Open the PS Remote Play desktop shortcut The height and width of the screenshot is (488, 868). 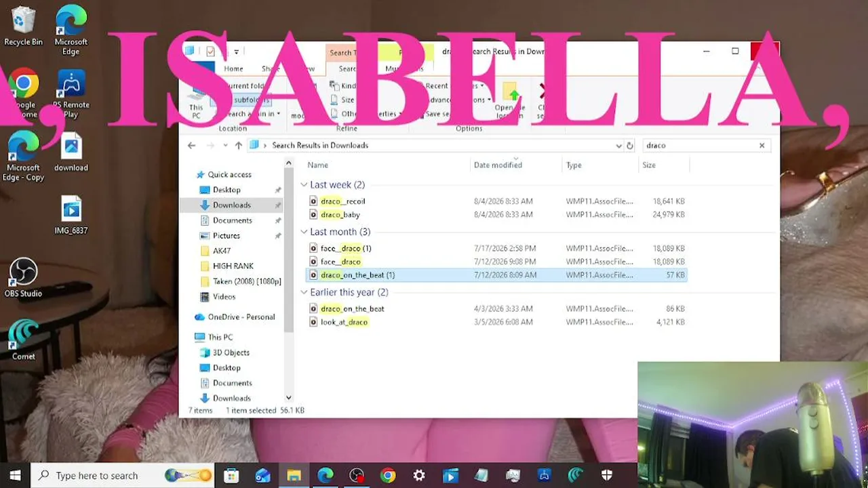[71, 94]
